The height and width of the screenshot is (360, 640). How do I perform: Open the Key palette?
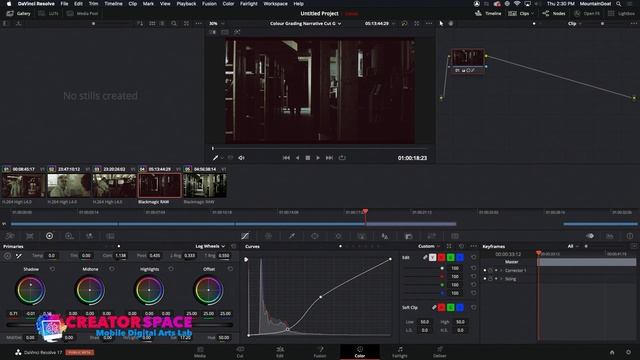click(409, 236)
